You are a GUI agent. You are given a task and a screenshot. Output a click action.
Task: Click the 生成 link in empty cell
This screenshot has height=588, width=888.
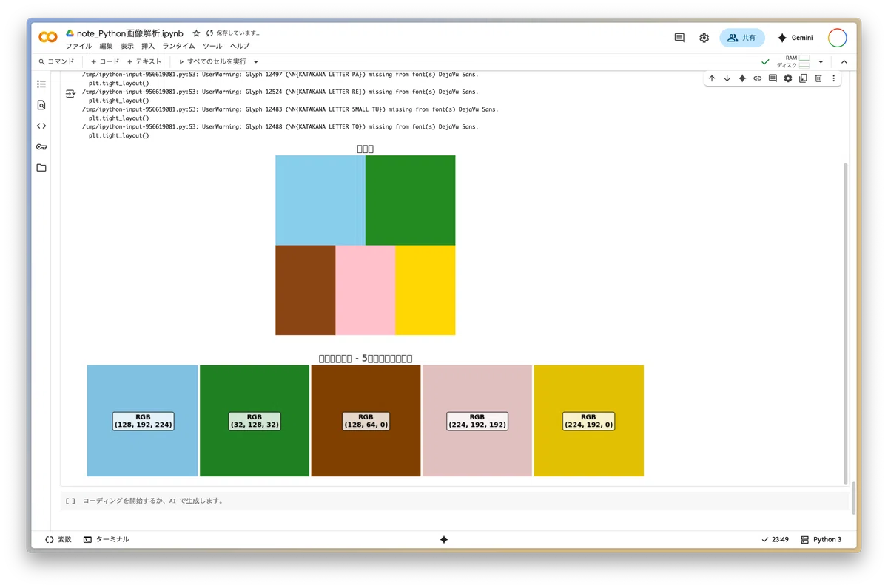pyautogui.click(x=192, y=501)
